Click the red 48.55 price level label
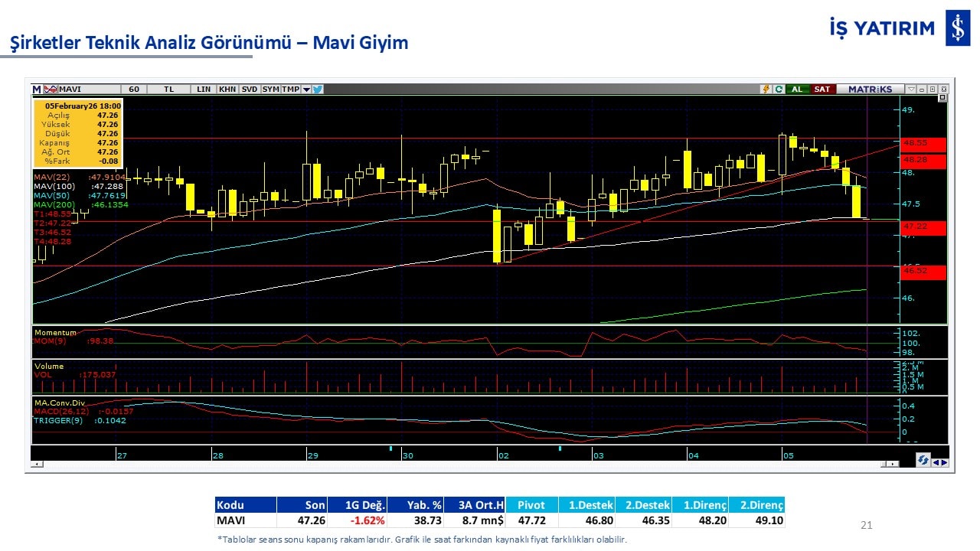The width and height of the screenshot is (980, 551). tap(923, 143)
